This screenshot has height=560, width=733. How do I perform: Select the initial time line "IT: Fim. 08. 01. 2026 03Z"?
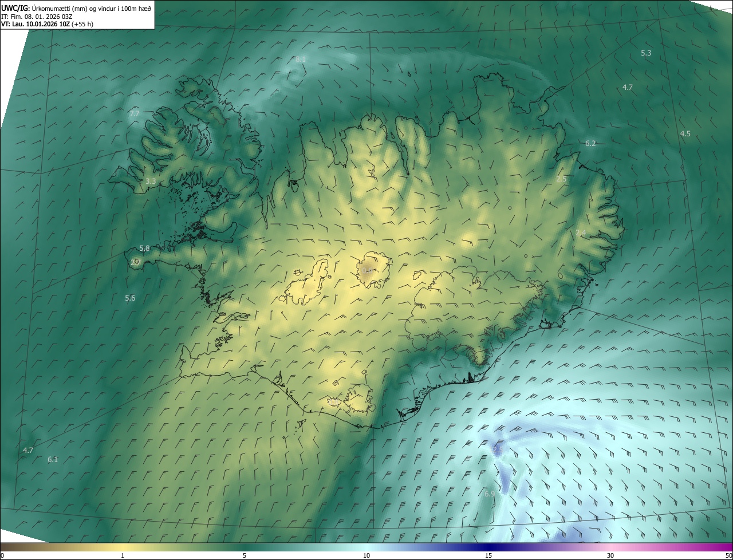click(x=37, y=16)
